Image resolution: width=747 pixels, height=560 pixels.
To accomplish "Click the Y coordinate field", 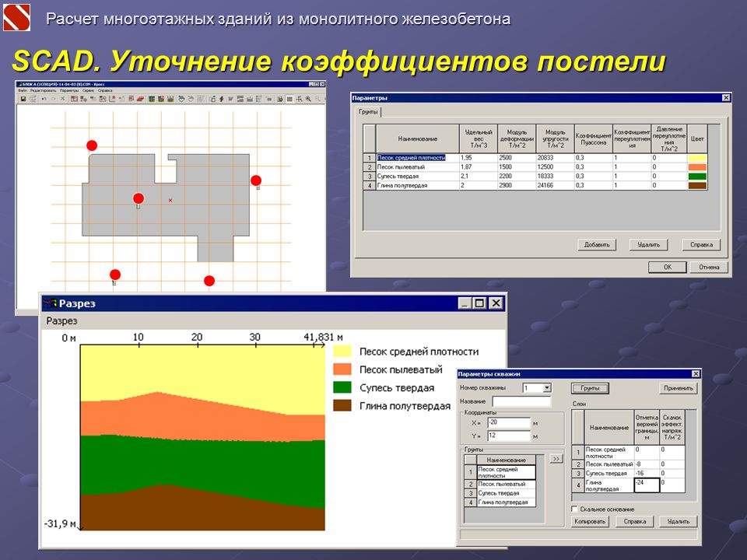I will pos(509,436).
